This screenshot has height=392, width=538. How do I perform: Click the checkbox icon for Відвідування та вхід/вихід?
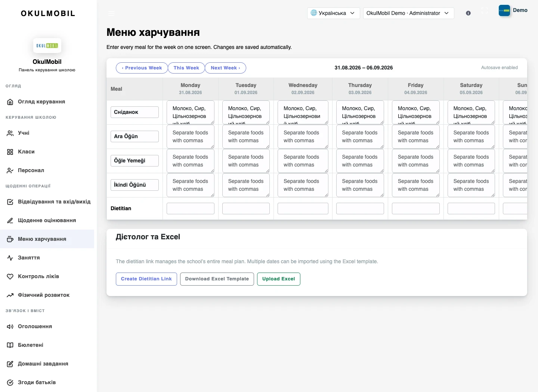(10, 202)
